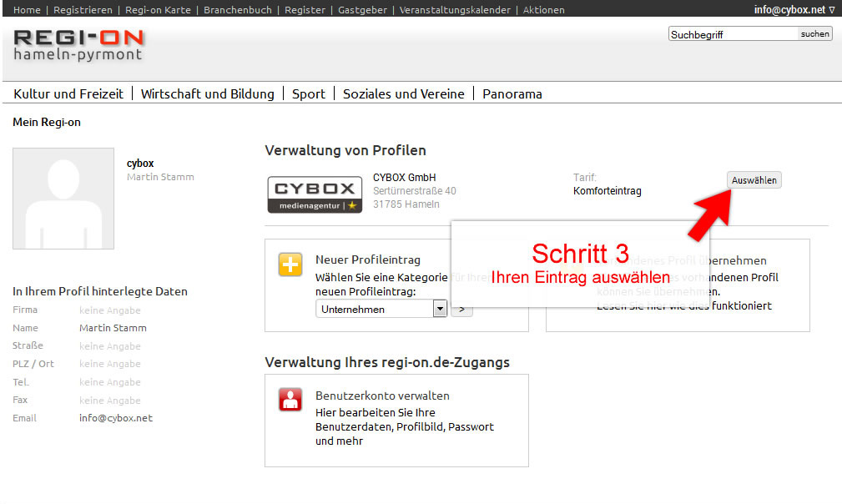Click the blank profile avatar picture
The height and width of the screenshot is (504, 842).
pyautogui.click(x=63, y=199)
